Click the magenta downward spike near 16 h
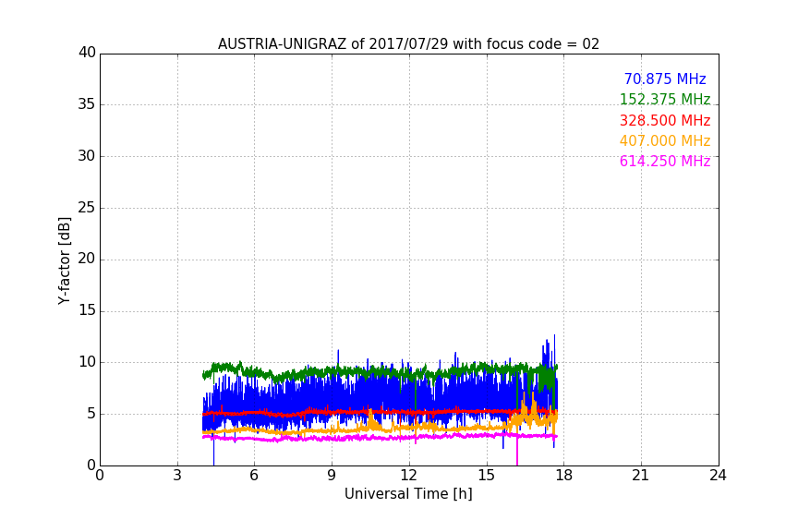This screenshot has height=532, width=798. pos(517,451)
